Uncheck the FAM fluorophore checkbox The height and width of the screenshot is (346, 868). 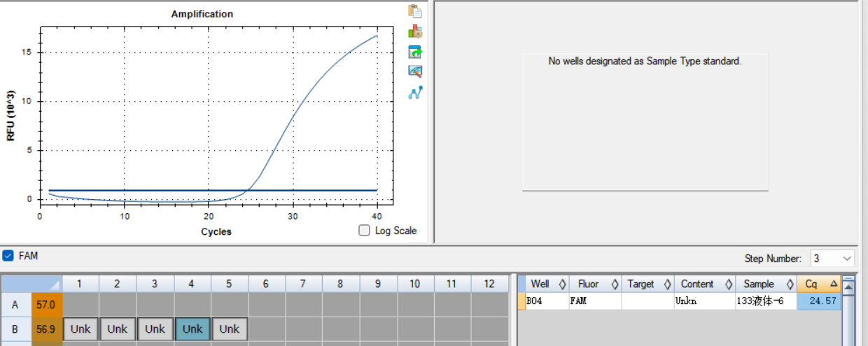click(8, 256)
